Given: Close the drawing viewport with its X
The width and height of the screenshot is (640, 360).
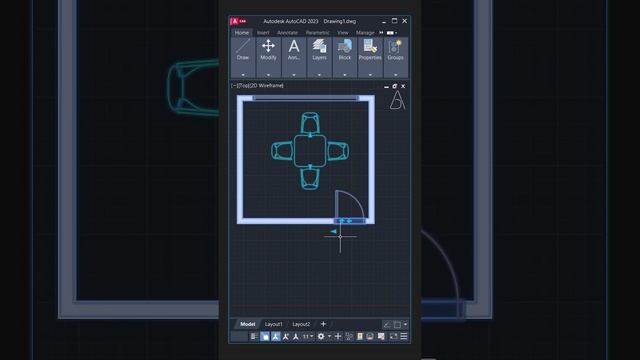Looking at the screenshot, I should click(x=403, y=87).
